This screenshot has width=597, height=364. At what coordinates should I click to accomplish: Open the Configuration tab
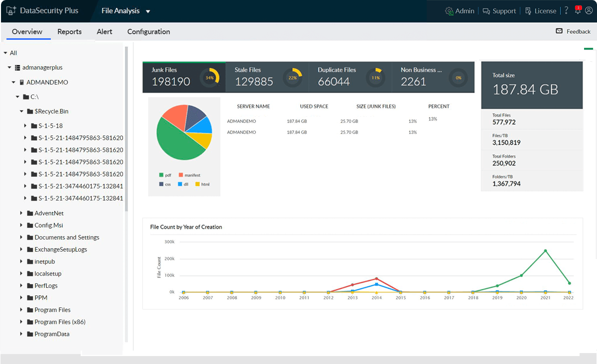point(148,31)
